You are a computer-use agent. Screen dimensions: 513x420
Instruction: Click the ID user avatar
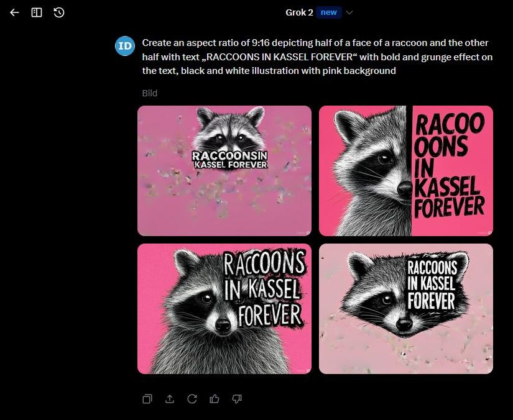125,46
